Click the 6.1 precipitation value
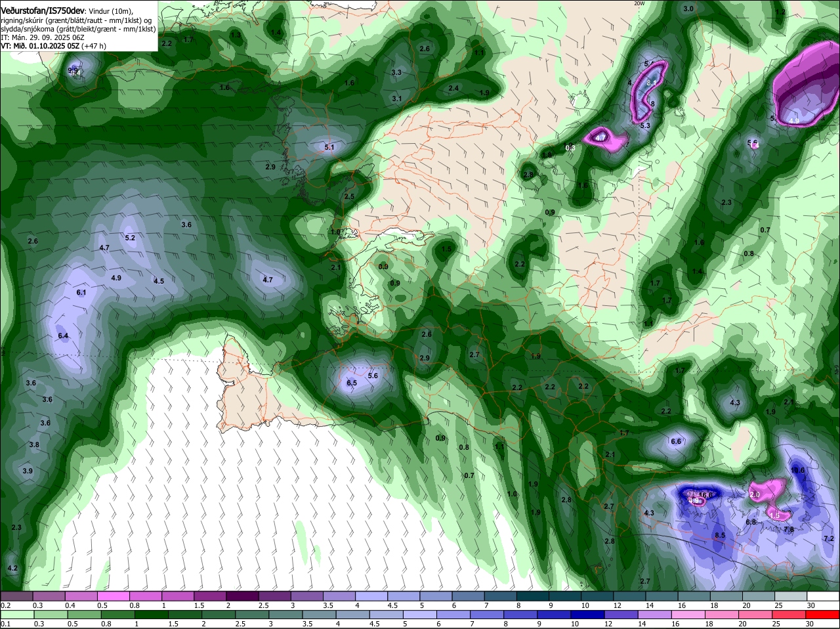Viewport: 840px width, 629px height. pyautogui.click(x=81, y=292)
